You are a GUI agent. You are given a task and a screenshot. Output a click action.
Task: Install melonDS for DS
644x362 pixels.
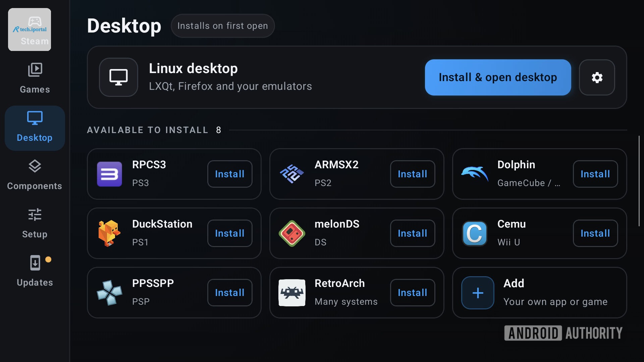(x=413, y=233)
